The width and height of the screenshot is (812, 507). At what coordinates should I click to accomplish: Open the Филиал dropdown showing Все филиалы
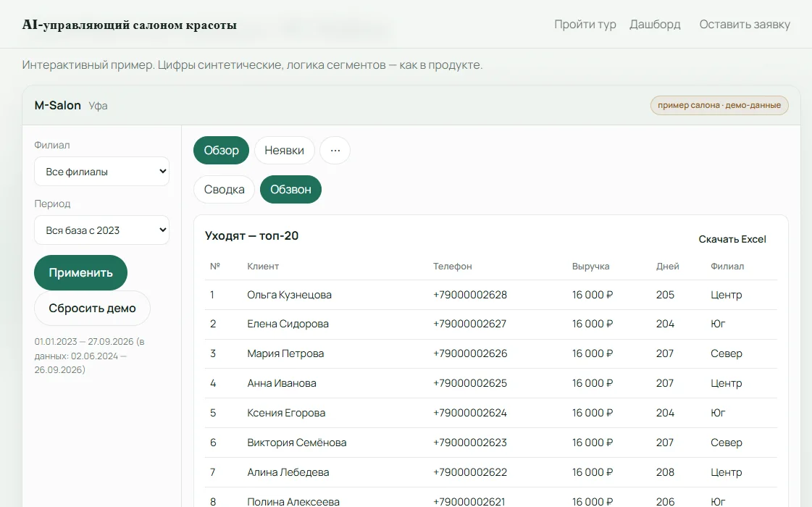101,172
